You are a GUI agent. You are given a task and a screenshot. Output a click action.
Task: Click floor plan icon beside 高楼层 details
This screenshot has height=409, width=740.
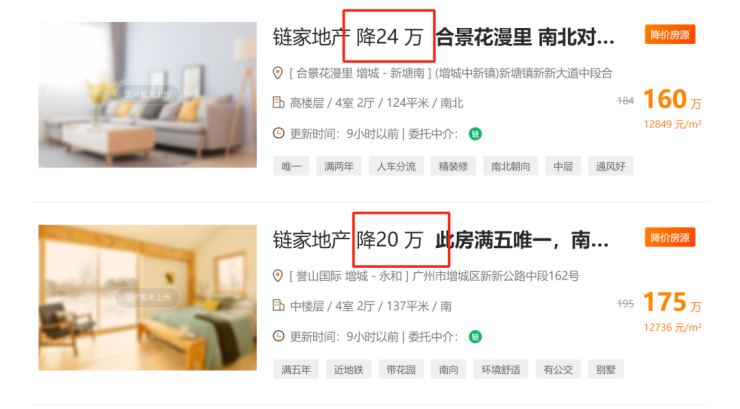(x=278, y=102)
